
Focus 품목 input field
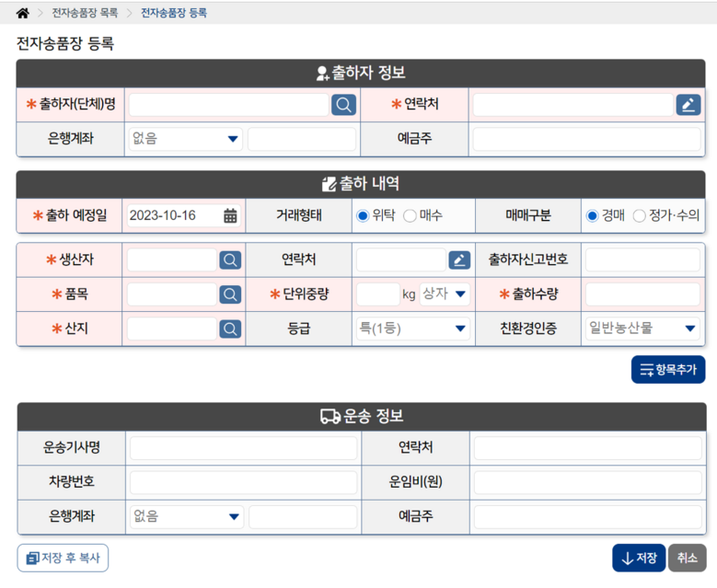(x=172, y=294)
